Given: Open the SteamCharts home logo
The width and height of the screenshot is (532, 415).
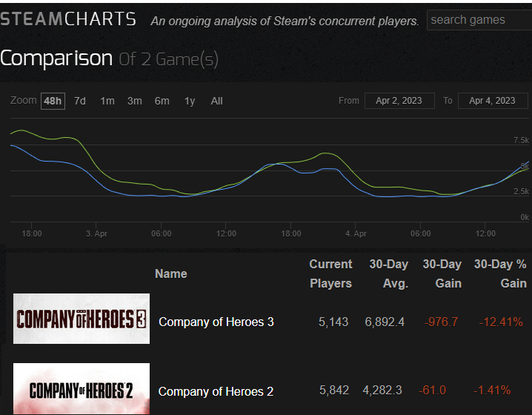Looking at the screenshot, I should coord(68,19).
